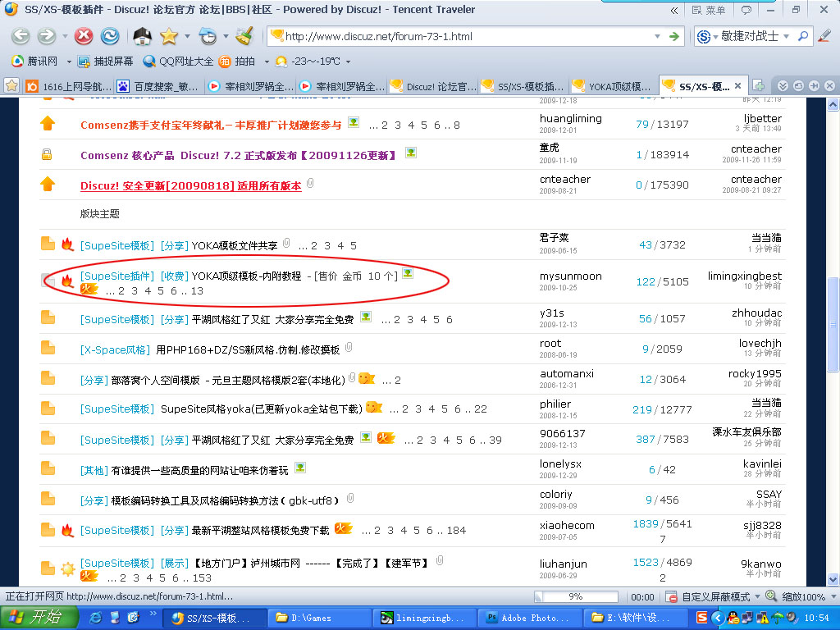Image resolution: width=840 pixels, height=630 pixels.
Task: Go to the home page icon
Action: click(142, 36)
